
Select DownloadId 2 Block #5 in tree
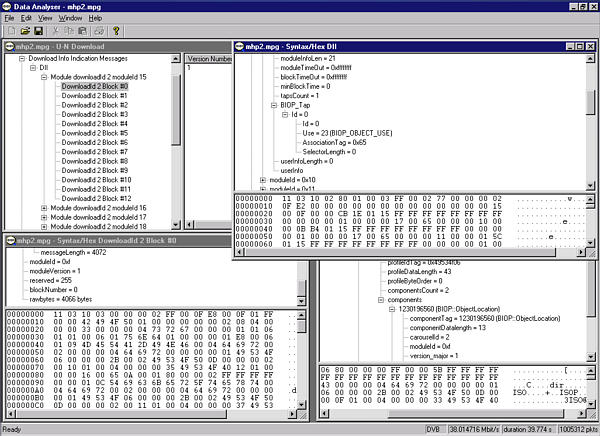[x=94, y=133]
